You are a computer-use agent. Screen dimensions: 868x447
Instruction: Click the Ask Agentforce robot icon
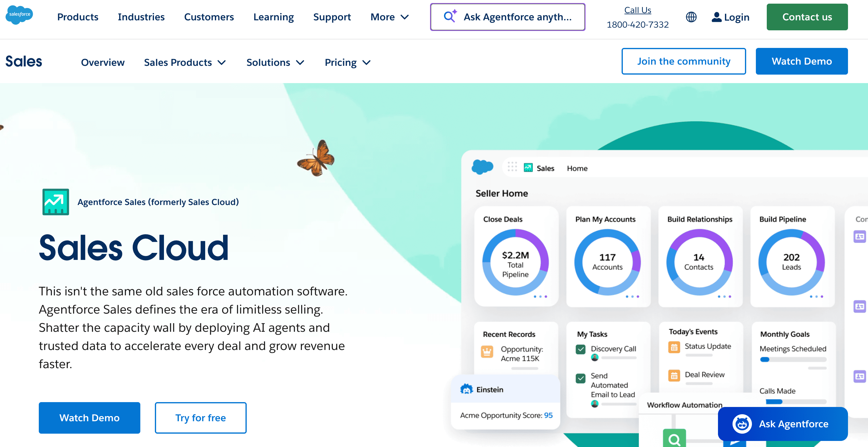(x=743, y=424)
